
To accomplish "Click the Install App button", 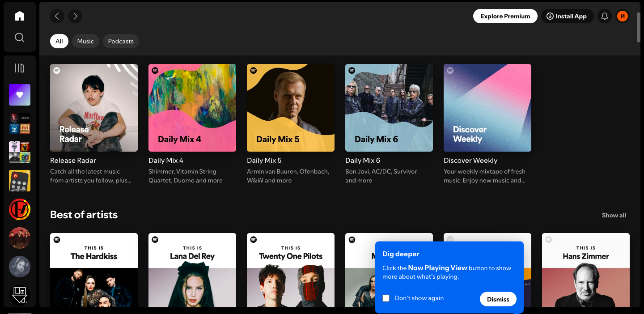I will click(x=567, y=16).
